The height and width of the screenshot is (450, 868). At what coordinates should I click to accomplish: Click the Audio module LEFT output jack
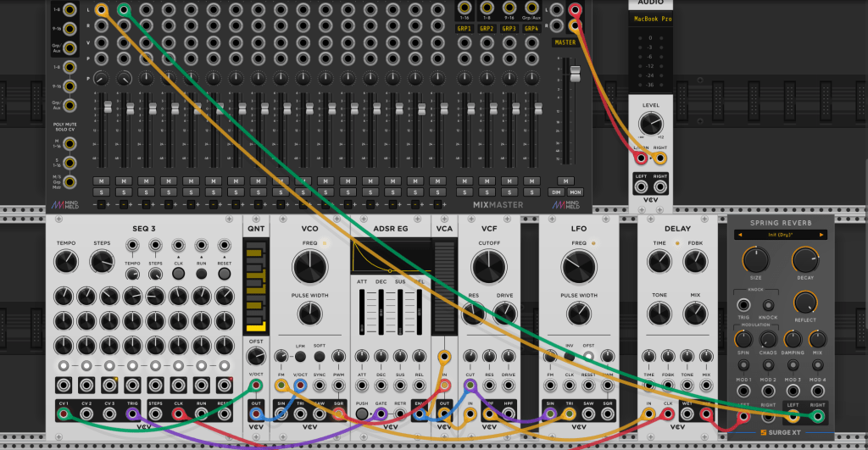(642, 187)
